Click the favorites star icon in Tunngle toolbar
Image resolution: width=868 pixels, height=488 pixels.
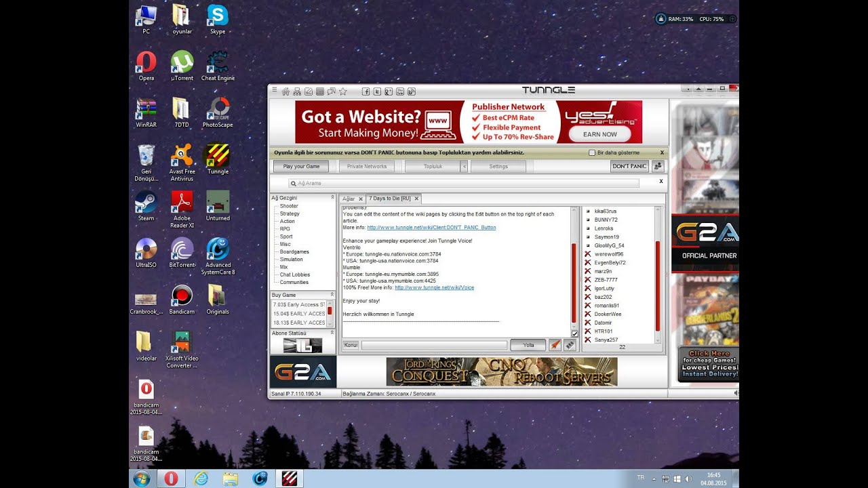coord(343,91)
